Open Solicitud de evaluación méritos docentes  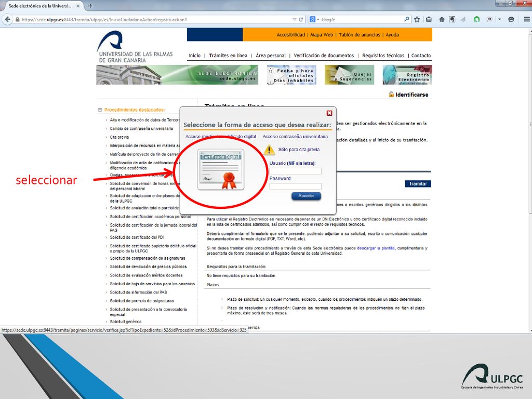(x=146, y=275)
